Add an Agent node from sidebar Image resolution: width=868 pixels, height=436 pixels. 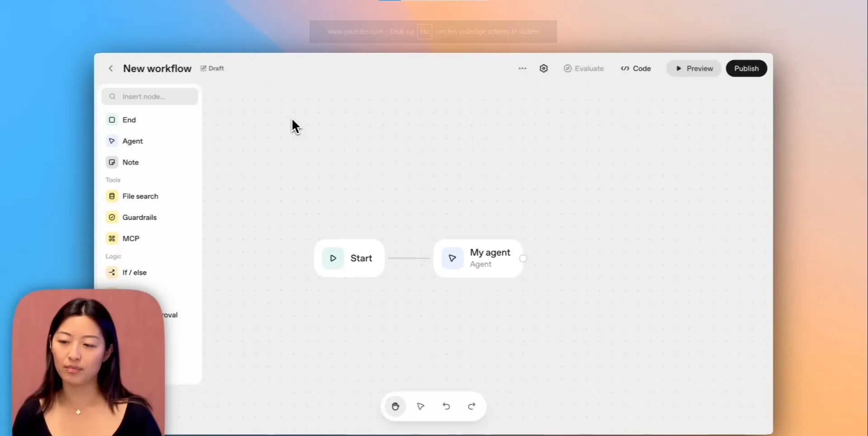click(132, 141)
